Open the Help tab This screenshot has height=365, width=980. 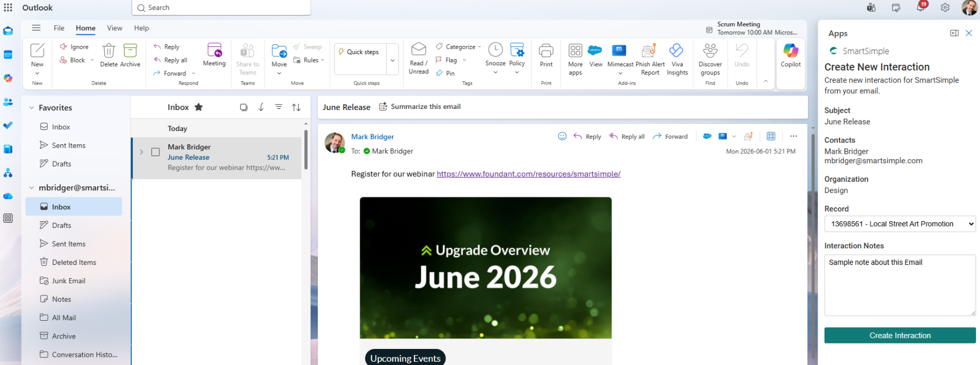[x=141, y=28]
